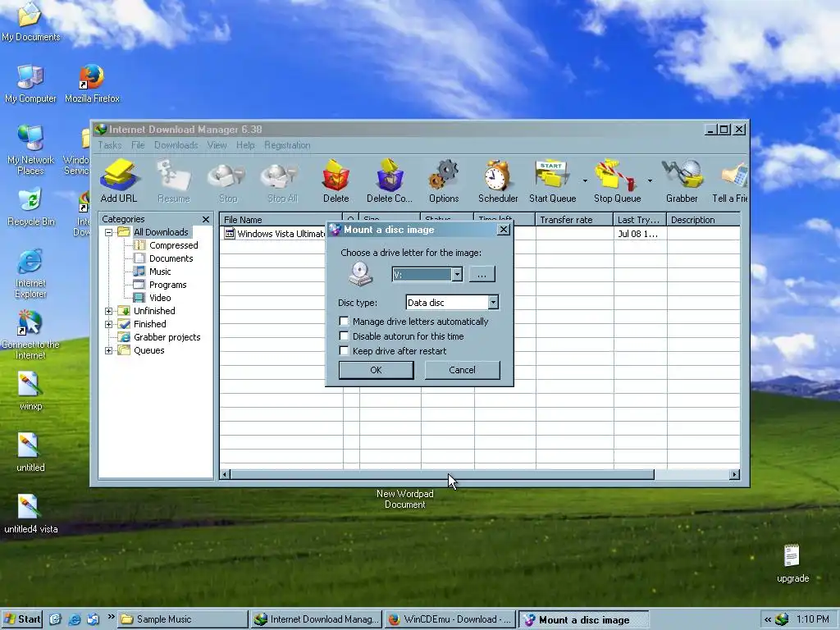840x630 pixels.
Task: Select Internet Explorer desktop icon
Action: click(x=30, y=273)
